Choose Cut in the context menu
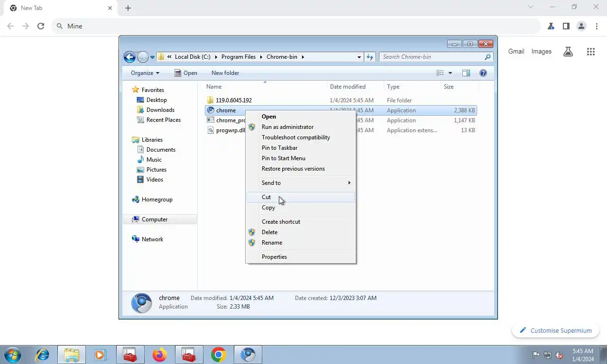Screen dimensions: 607x364 tap(301, 197)
